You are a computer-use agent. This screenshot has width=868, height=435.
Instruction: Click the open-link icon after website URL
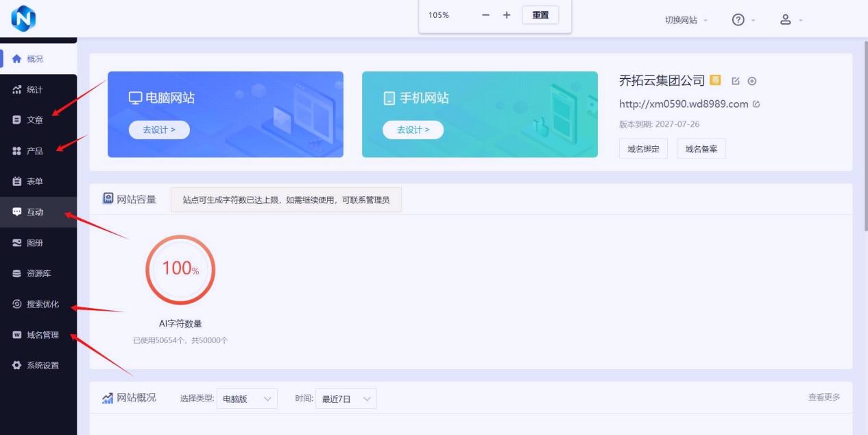(756, 104)
